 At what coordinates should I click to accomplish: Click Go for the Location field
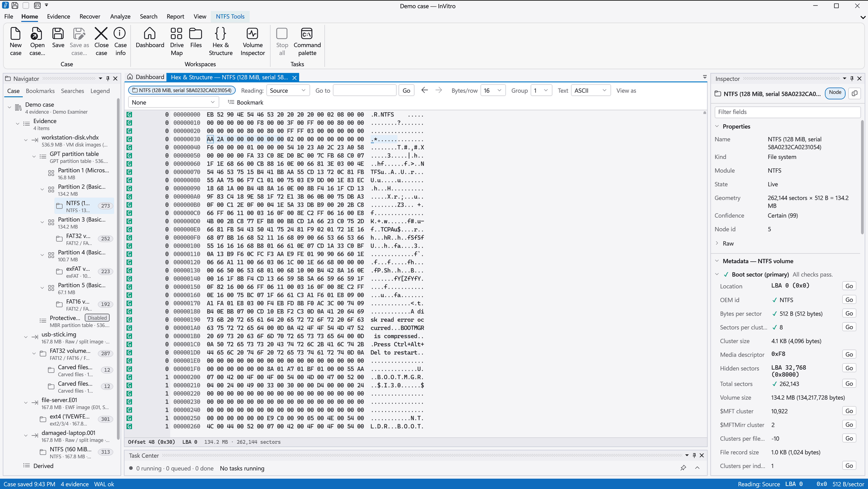tap(849, 286)
